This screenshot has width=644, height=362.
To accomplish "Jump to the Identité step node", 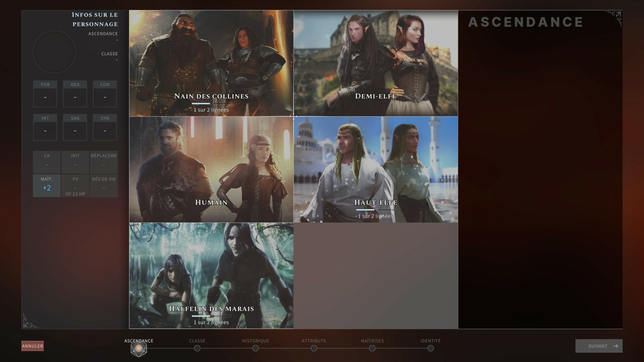I will tap(431, 348).
